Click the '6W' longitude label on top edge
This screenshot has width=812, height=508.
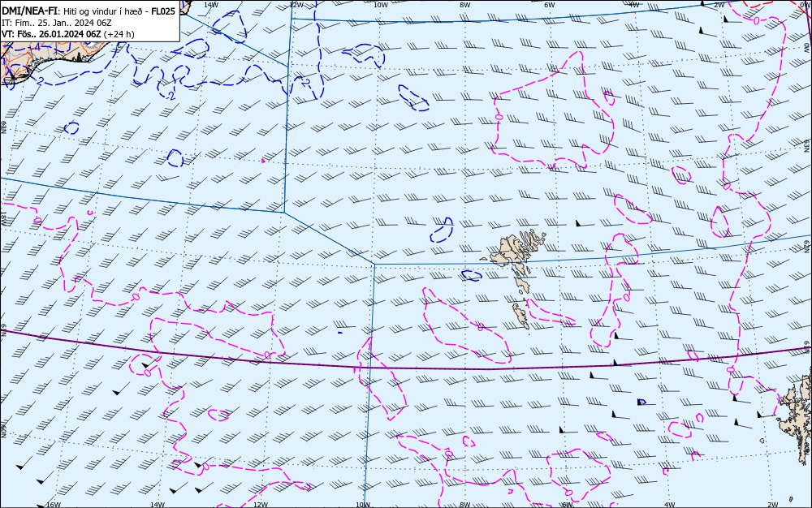pyautogui.click(x=550, y=5)
